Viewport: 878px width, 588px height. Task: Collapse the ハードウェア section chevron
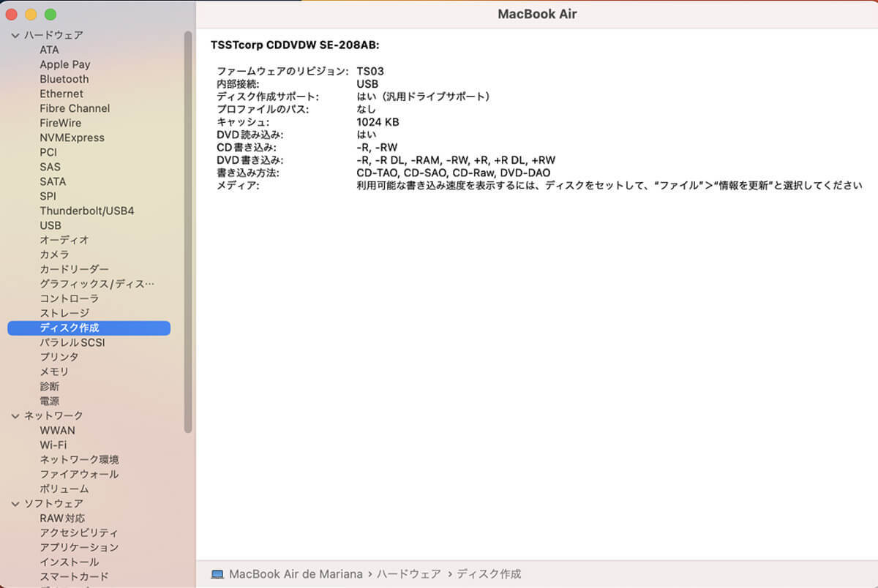click(15, 35)
